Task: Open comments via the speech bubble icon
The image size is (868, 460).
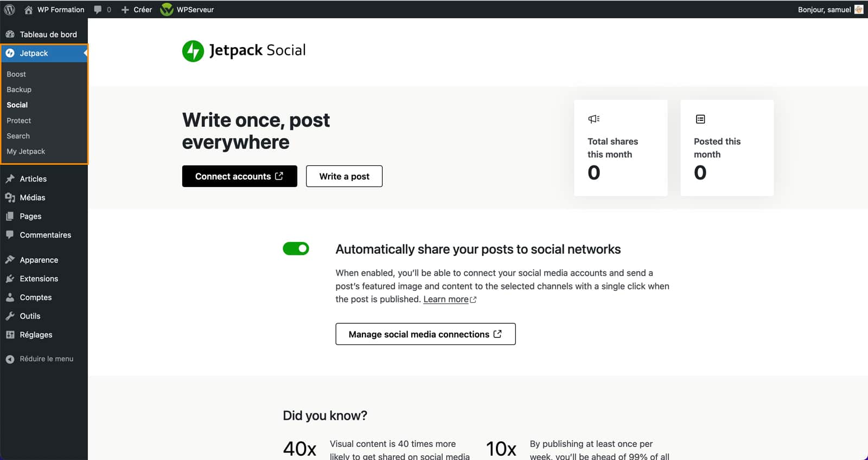Action: point(98,9)
